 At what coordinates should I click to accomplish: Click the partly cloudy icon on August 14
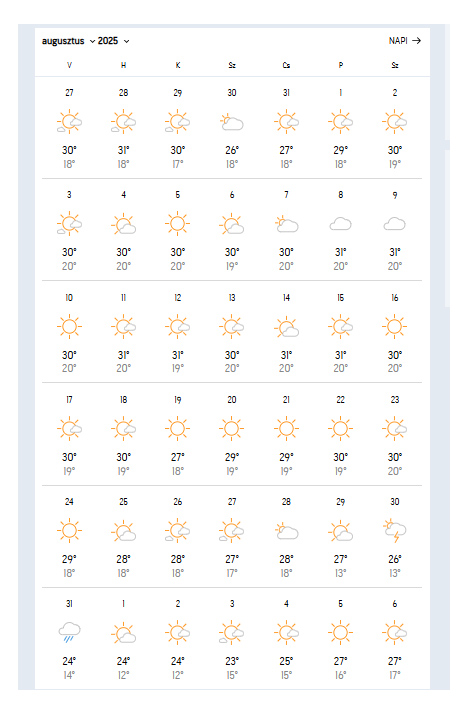click(x=286, y=327)
